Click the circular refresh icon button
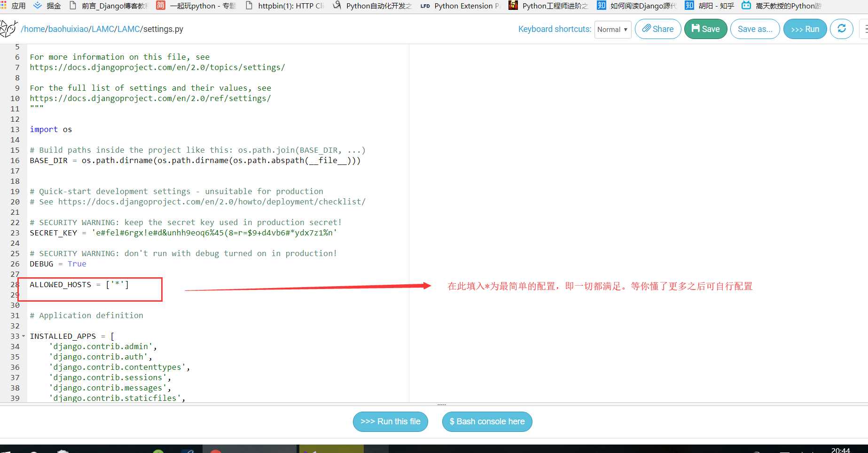The height and width of the screenshot is (453, 868). point(842,29)
